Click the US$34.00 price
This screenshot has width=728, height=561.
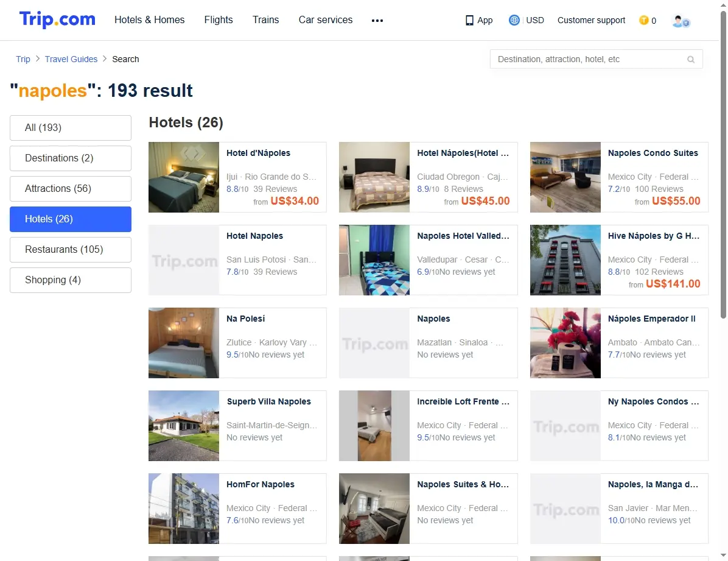pos(295,201)
